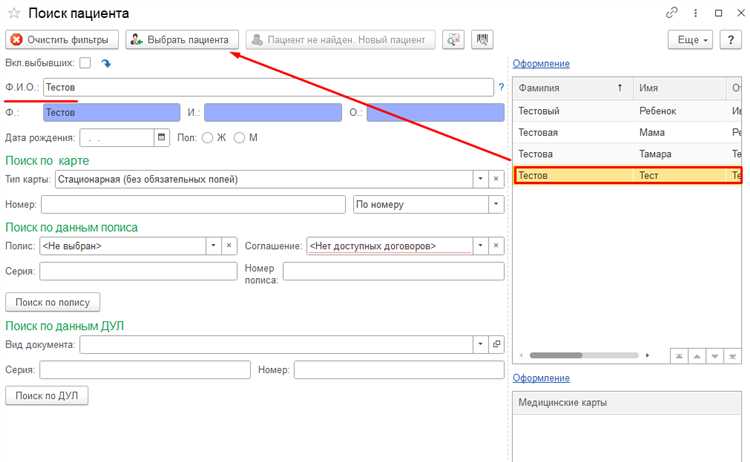The width and height of the screenshot is (750, 462).
Task: Click the Ф. surname field containing Тестов
Action: (x=111, y=112)
